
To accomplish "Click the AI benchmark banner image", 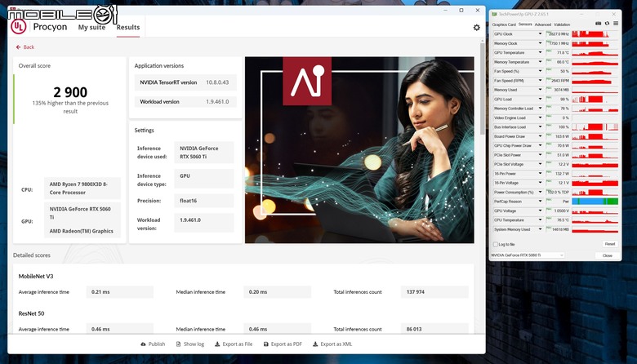I will [359, 149].
